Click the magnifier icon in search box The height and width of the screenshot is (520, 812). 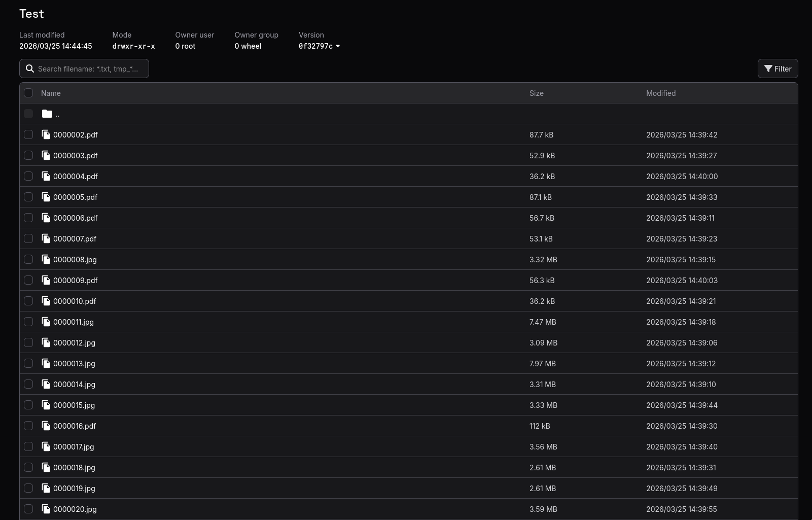[x=30, y=68]
